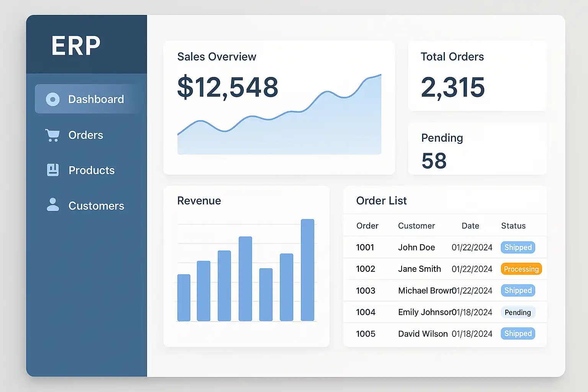
Task: Click the Shipped badge for order 1001
Action: 518,247
